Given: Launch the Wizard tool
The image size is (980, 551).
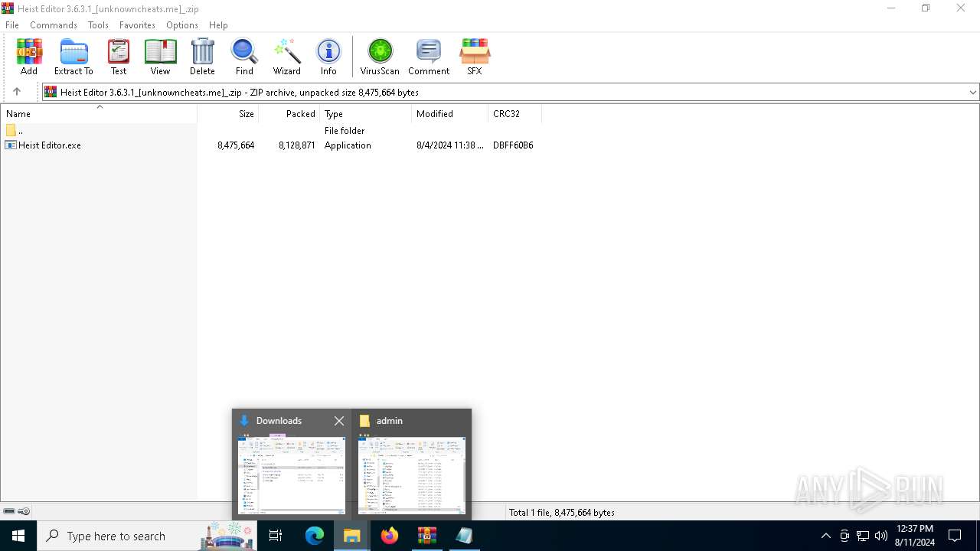Looking at the screenshot, I should (287, 57).
